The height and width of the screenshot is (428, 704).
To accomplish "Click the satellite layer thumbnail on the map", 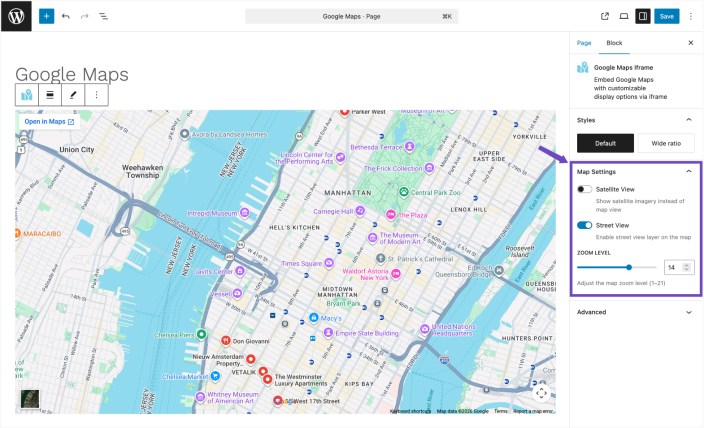I will 30,399.
